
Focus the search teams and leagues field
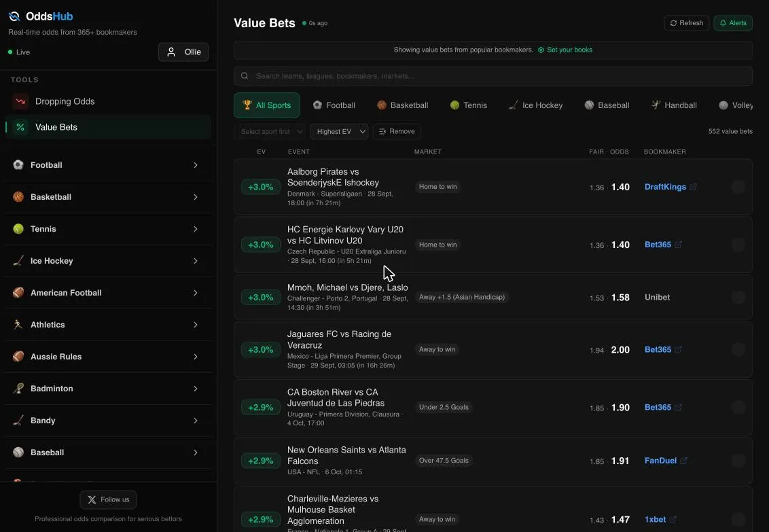click(493, 76)
